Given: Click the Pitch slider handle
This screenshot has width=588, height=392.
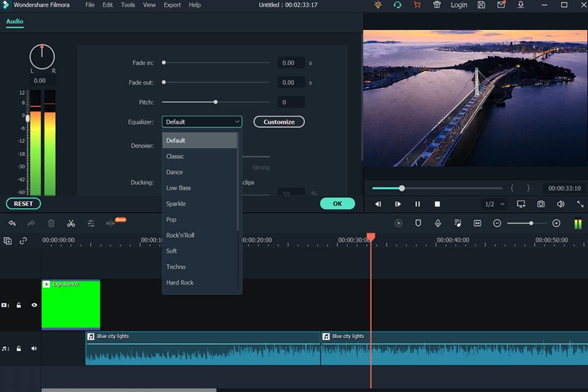Looking at the screenshot, I should 216,102.
